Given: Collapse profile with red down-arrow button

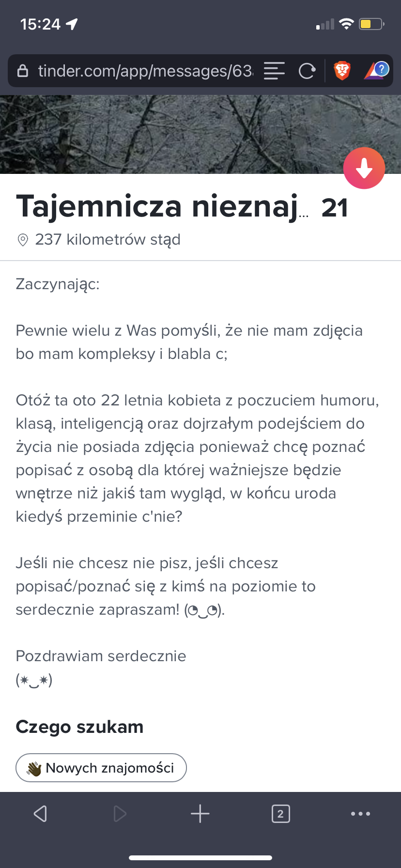Looking at the screenshot, I should click(x=364, y=168).
